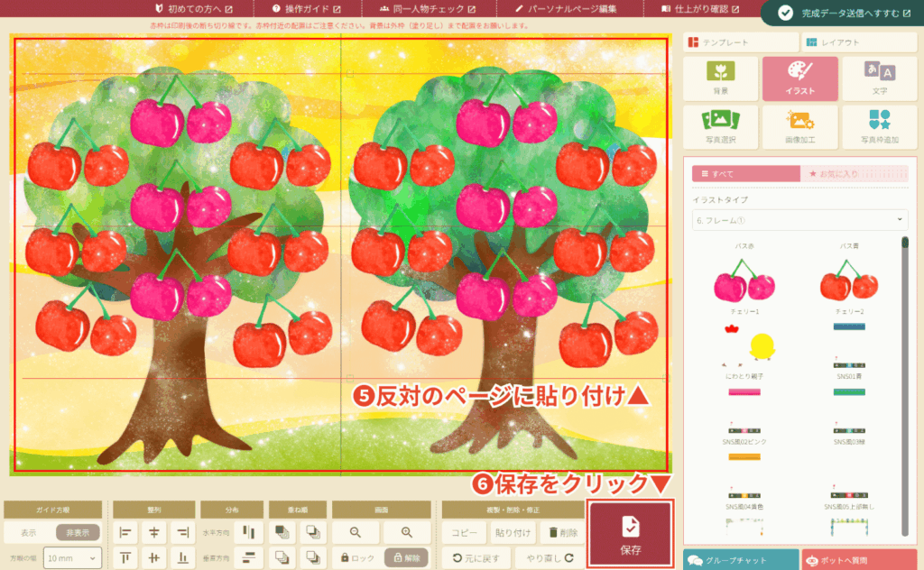Expand the イラストタイプ dropdown list

799,219
